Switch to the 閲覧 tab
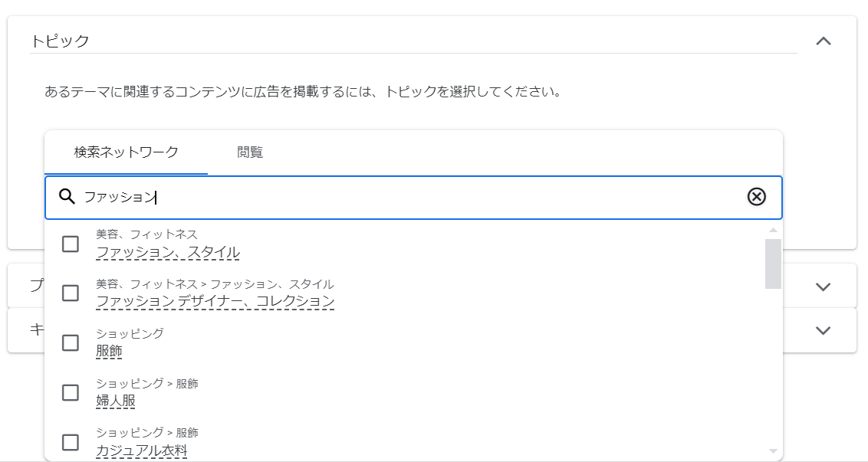The image size is (868, 462). click(x=250, y=152)
